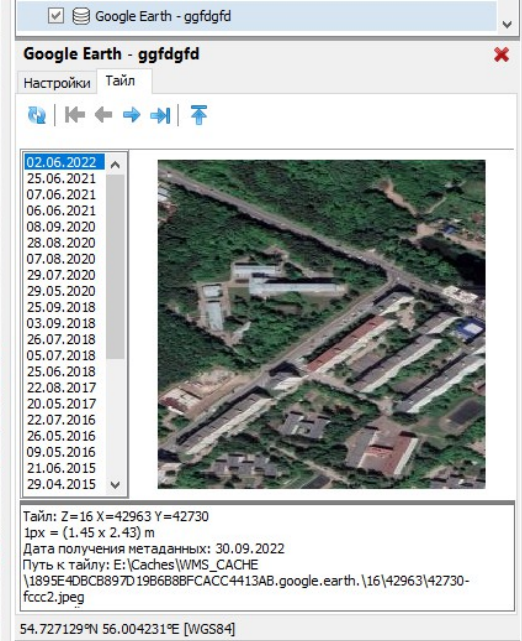Select date 03.09.2018
Image resolution: width=522 pixels, height=641 pixels.
[x=61, y=323]
